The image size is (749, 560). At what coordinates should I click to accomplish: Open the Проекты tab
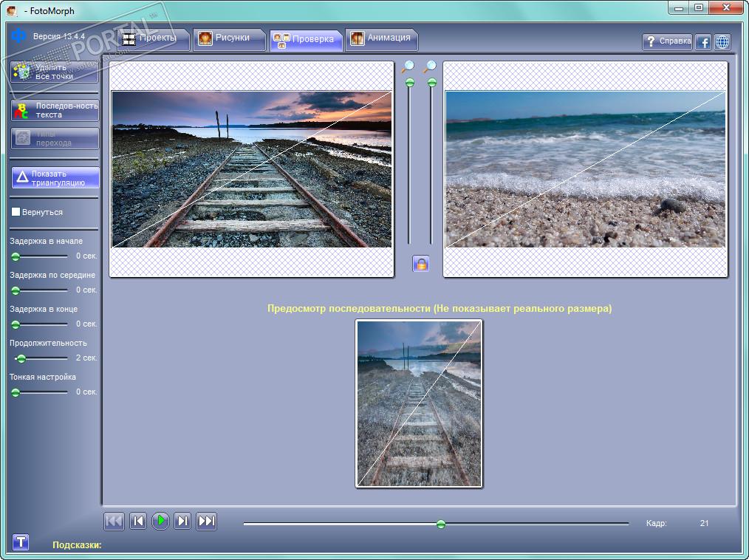[153, 39]
